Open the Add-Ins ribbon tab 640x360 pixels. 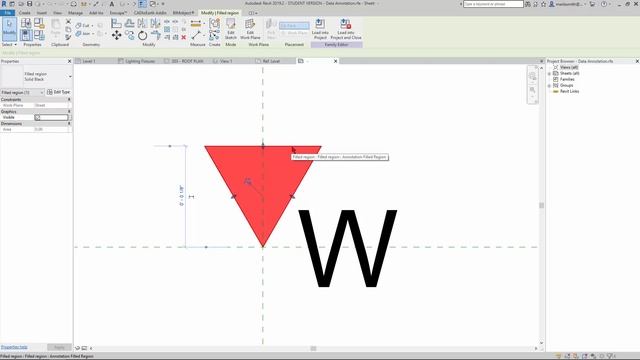(96, 13)
